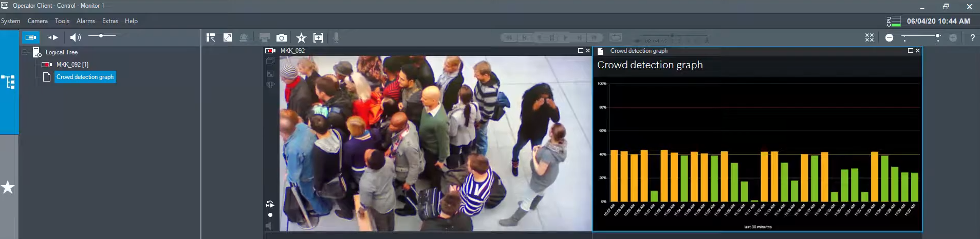Click the MKK_092 live video image

click(x=436, y=144)
